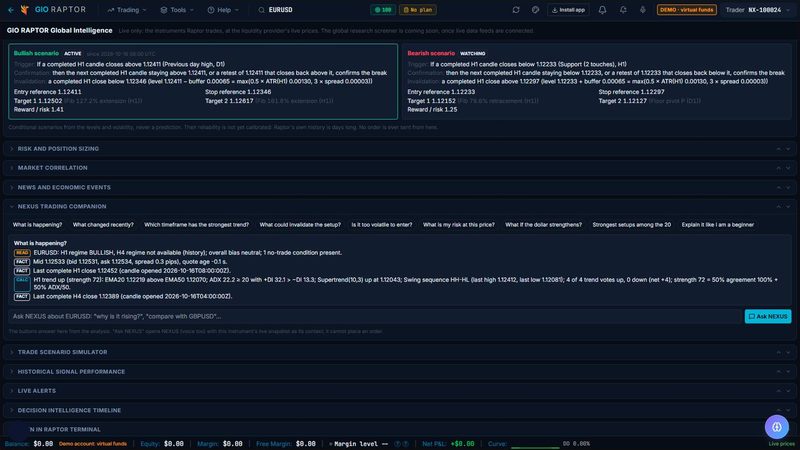Click the search magnifier icon beside EURUSD
800x450 pixels.
click(x=261, y=10)
